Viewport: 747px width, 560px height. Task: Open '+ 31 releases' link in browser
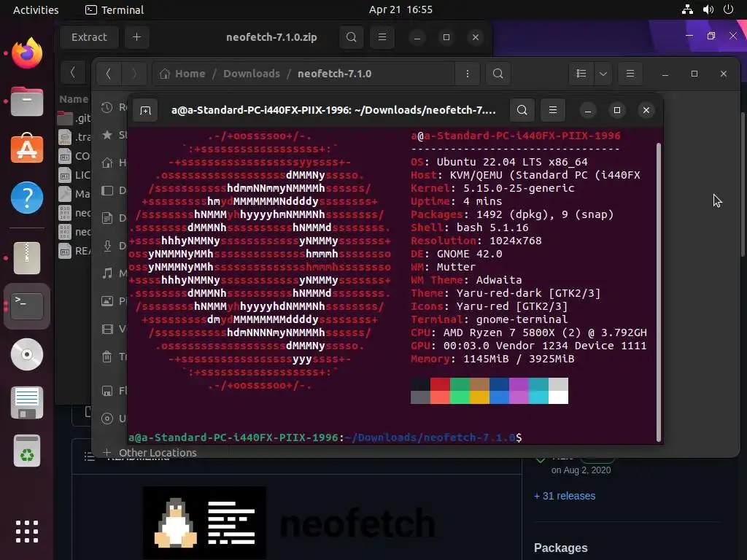pyautogui.click(x=565, y=496)
